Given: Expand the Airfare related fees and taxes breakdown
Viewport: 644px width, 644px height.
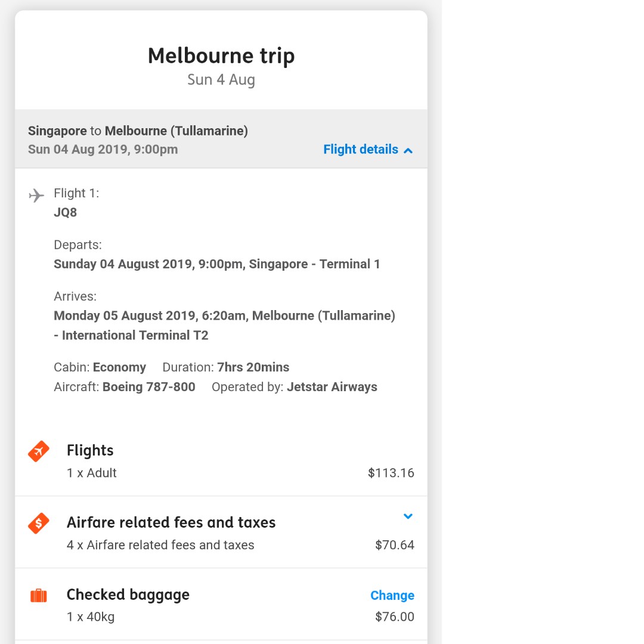Looking at the screenshot, I should pos(408,516).
